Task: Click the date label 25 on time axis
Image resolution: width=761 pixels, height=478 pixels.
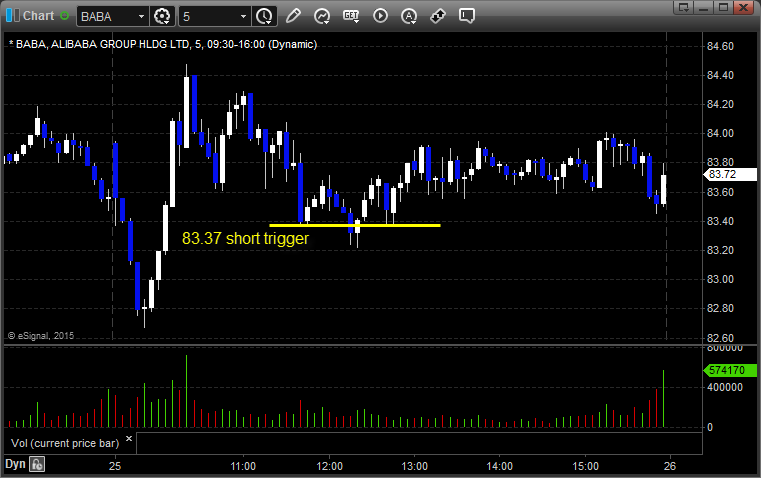Action: (x=115, y=466)
